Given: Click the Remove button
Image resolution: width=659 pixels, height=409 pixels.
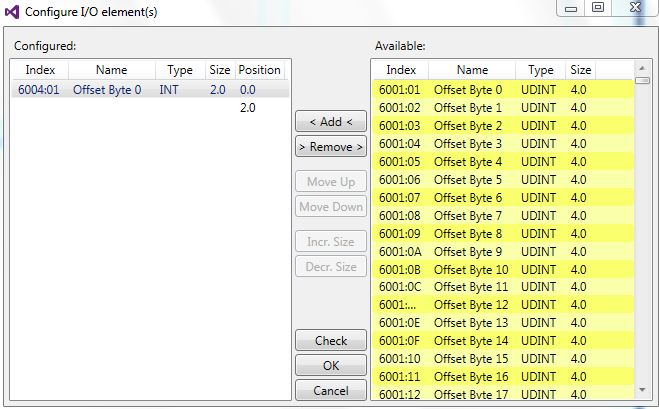Looking at the screenshot, I should coord(331,146).
